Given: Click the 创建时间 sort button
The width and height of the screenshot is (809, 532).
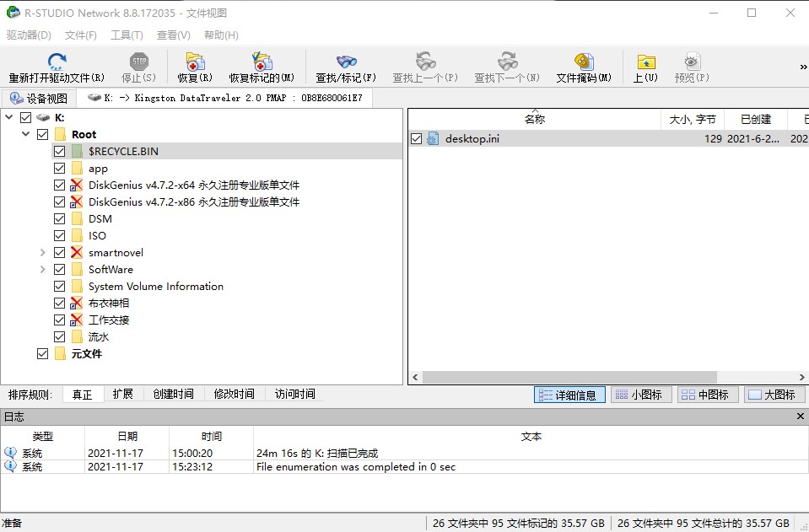Looking at the screenshot, I should point(173,394).
